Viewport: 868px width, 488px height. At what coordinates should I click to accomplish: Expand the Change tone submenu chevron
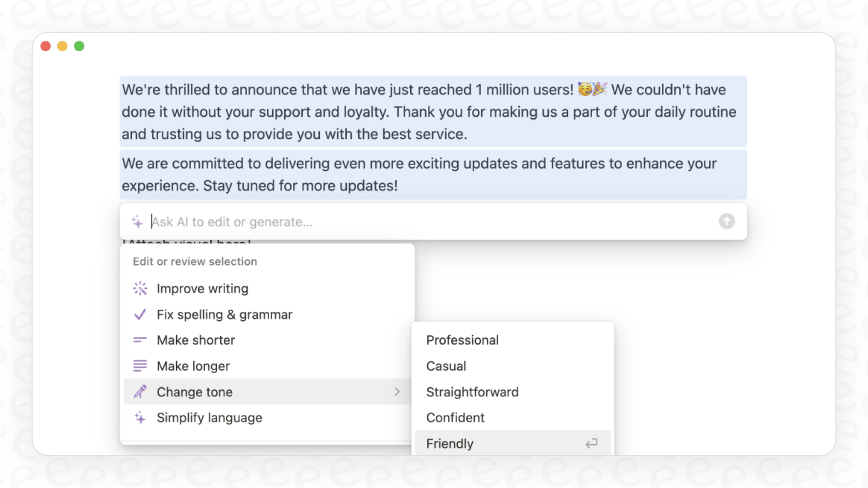click(x=397, y=391)
